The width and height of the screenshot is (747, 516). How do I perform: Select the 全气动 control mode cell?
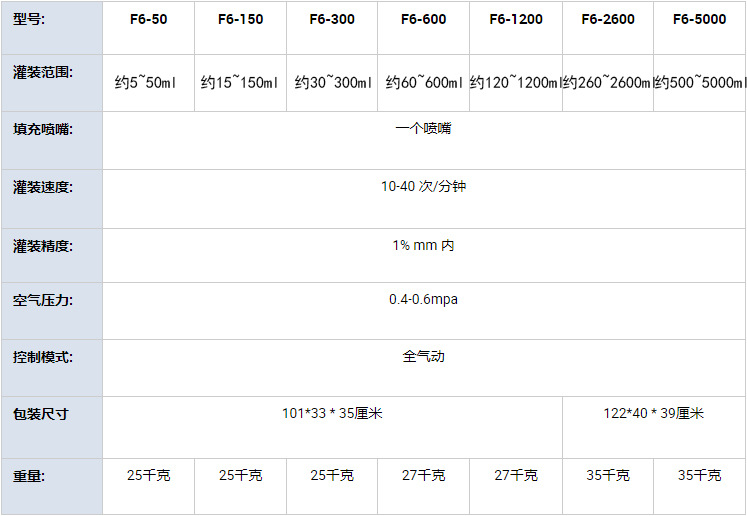(x=423, y=356)
